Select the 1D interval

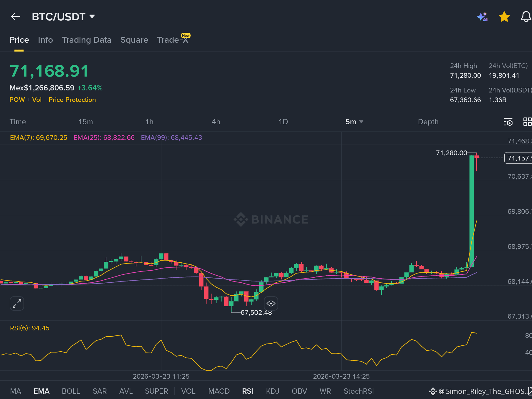(x=283, y=122)
